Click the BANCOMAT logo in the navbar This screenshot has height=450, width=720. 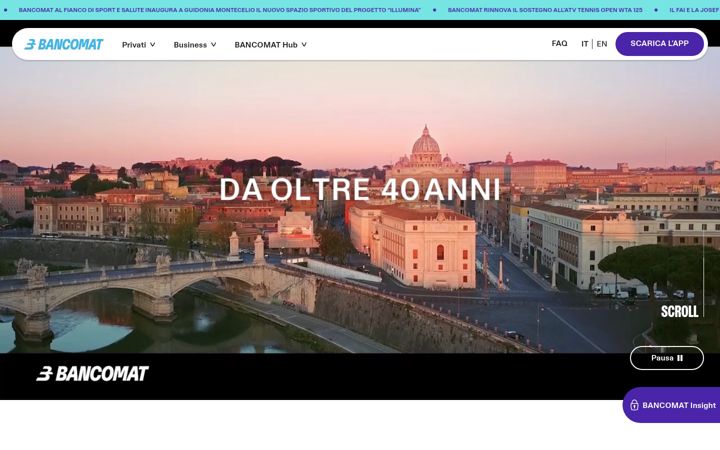click(x=64, y=44)
